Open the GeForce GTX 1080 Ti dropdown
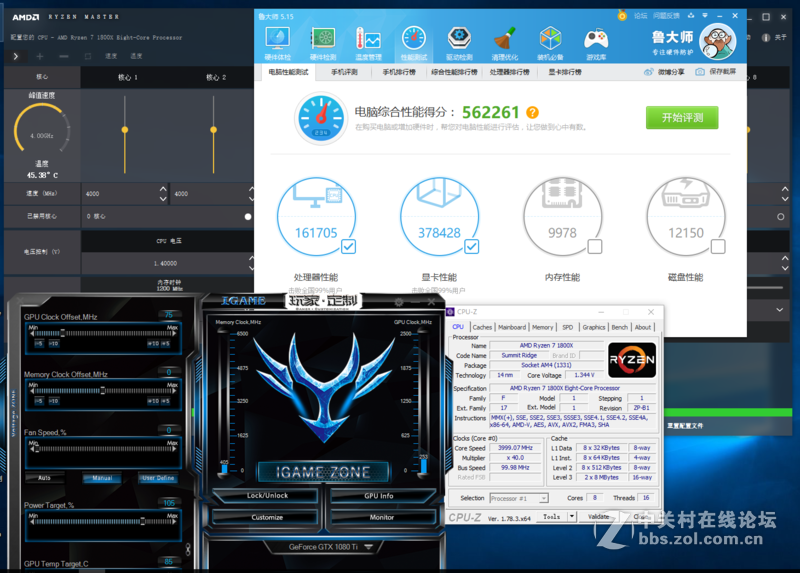The height and width of the screenshot is (573, 800). coord(368,547)
